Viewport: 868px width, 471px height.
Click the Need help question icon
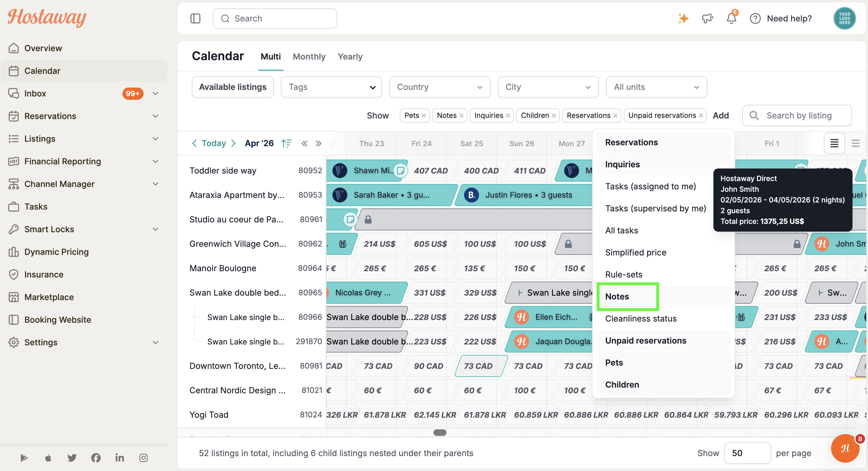point(755,18)
